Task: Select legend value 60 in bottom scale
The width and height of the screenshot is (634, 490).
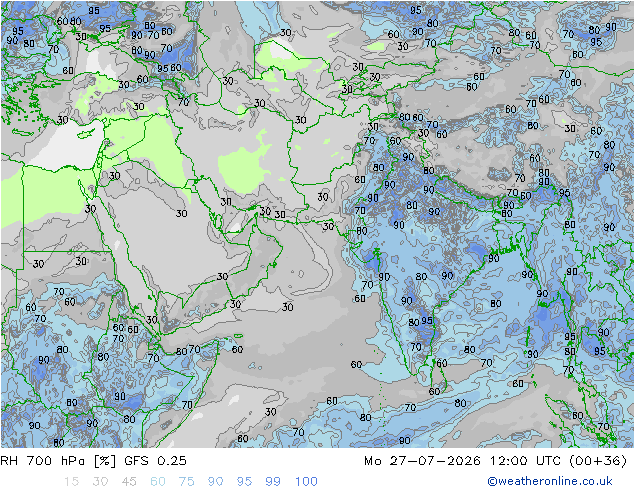Action: click(158, 482)
